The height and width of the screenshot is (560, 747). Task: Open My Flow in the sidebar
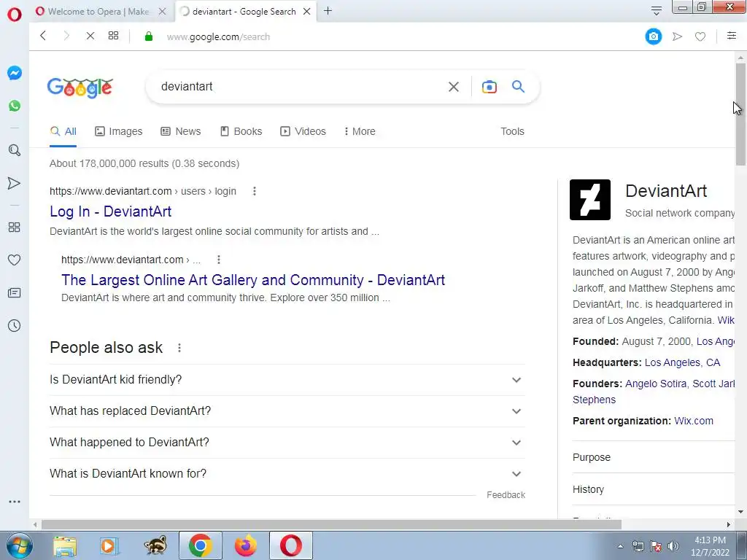pyautogui.click(x=15, y=183)
